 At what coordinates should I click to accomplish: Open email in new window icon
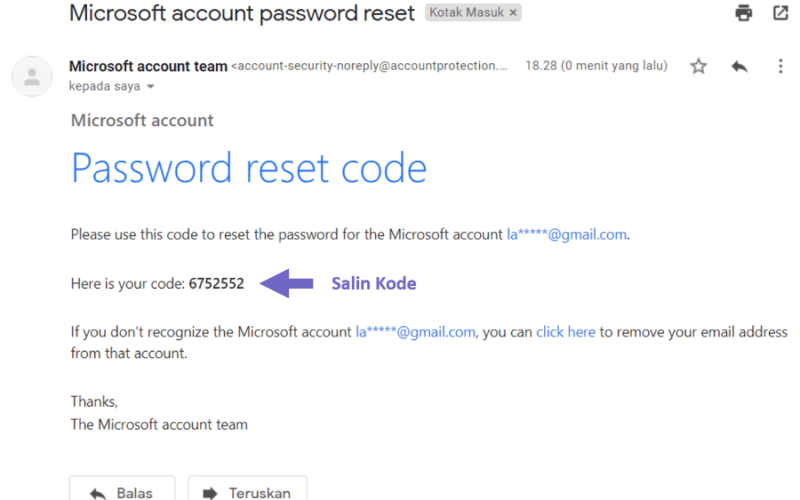[x=780, y=13]
